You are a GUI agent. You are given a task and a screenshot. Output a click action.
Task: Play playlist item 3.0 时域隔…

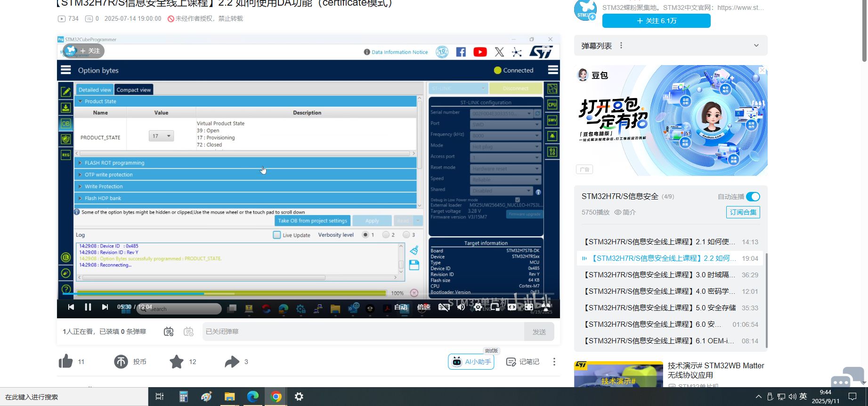tap(671, 275)
